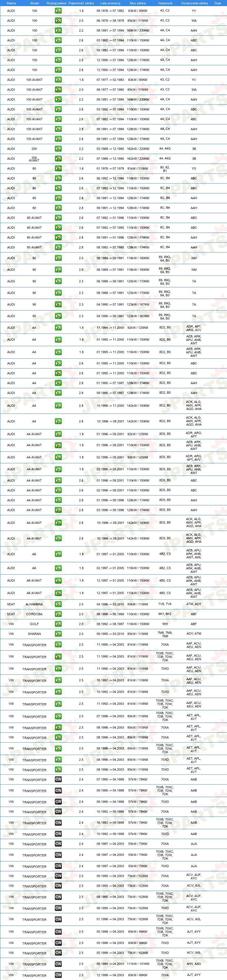The height and width of the screenshot is (980, 227).
Task: Click petrol icon in Audi 80 1.6 YS row
Action: pyautogui.click(x=58, y=168)
